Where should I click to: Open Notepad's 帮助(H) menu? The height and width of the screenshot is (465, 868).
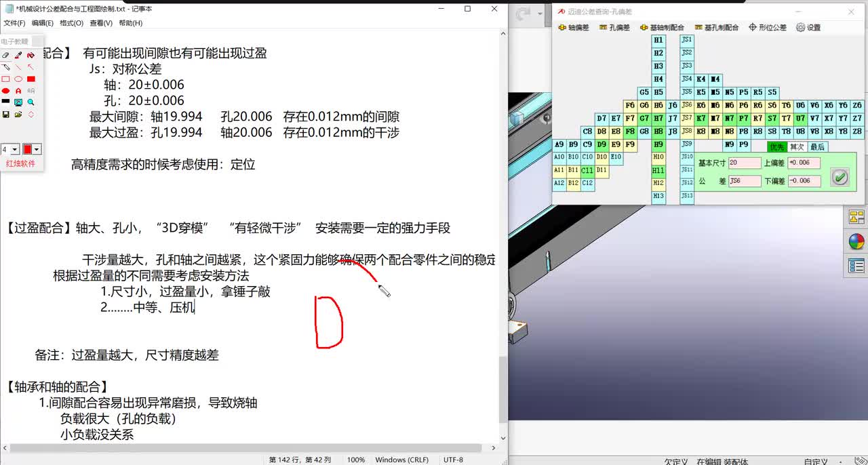pyautogui.click(x=130, y=23)
